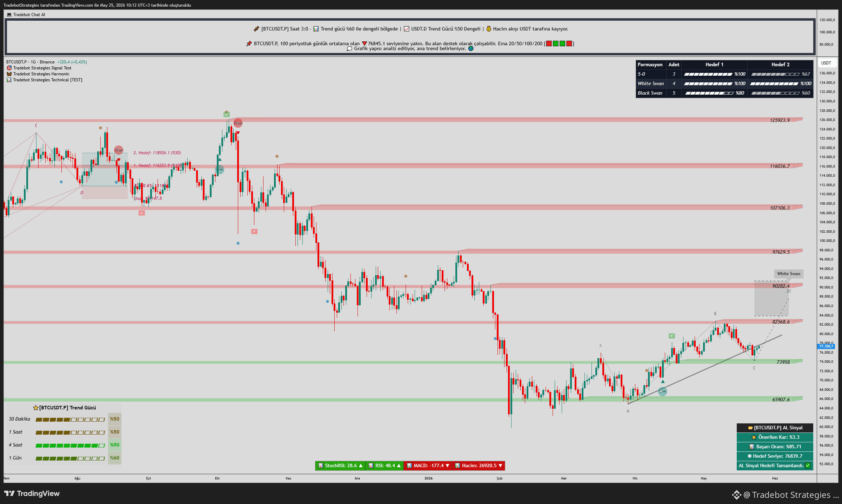Click the bar chart icon before Trend gücü %60
Viewport: 842px width, 504px height.
316,29
